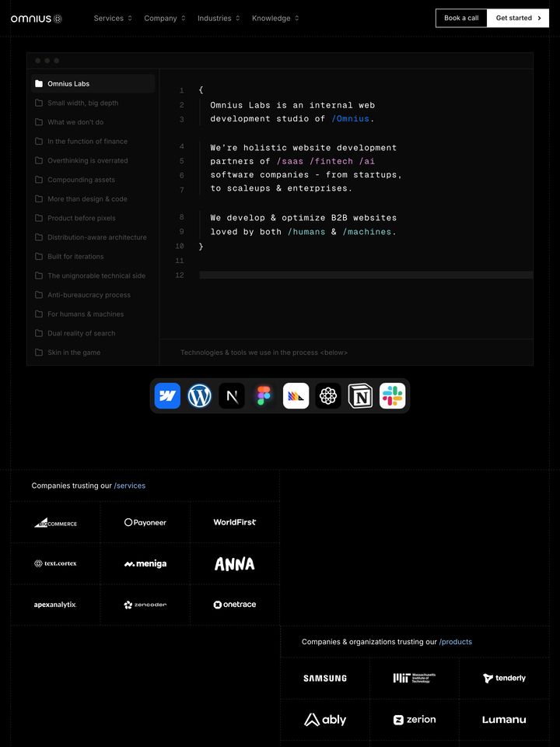The height and width of the screenshot is (747, 560).
Task: Click the zencoder logo
Action: (145, 605)
